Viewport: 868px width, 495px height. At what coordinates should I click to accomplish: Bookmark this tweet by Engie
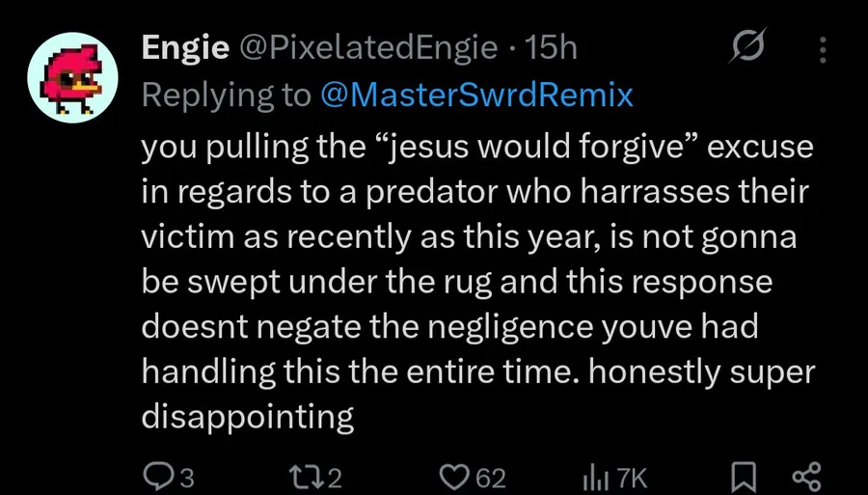tap(743, 477)
